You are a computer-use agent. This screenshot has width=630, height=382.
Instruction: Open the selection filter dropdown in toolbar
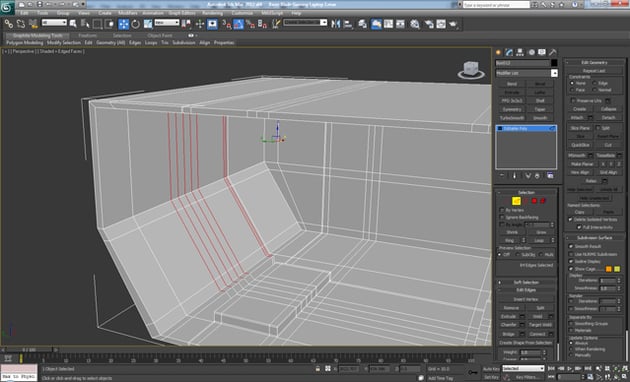click(x=54, y=23)
